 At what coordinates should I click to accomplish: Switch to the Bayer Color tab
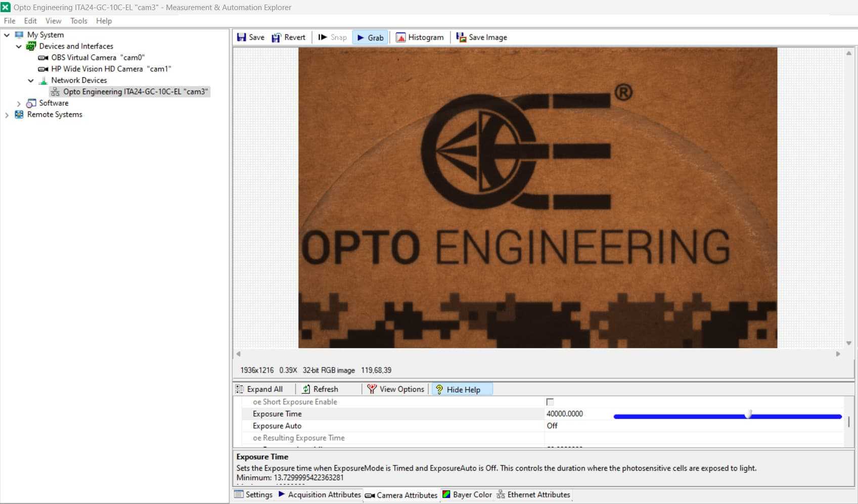click(x=467, y=495)
